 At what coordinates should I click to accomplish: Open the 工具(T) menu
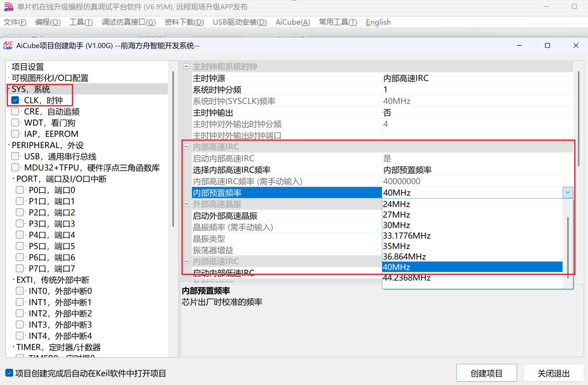[x=81, y=22]
